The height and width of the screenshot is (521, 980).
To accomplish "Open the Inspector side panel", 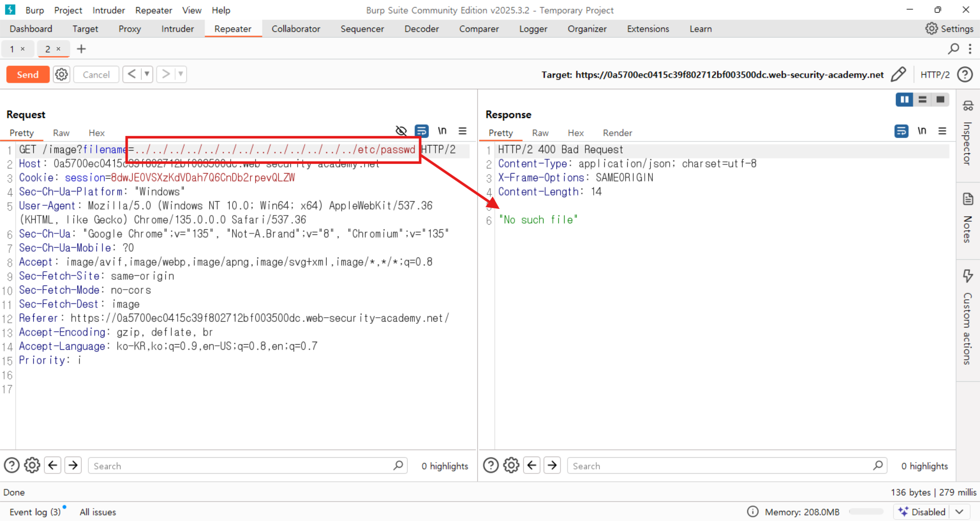I will pos(968,133).
